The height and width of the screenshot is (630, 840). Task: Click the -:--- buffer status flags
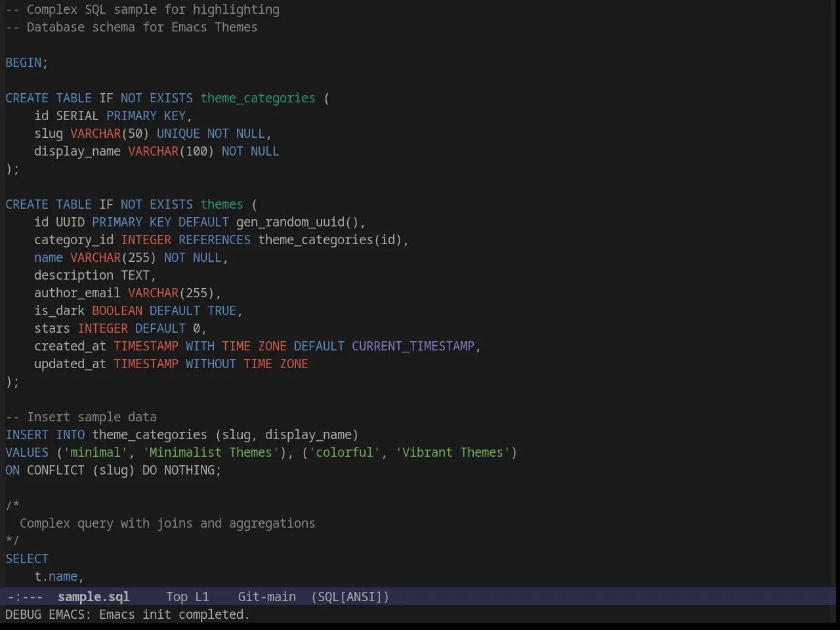pos(26,597)
